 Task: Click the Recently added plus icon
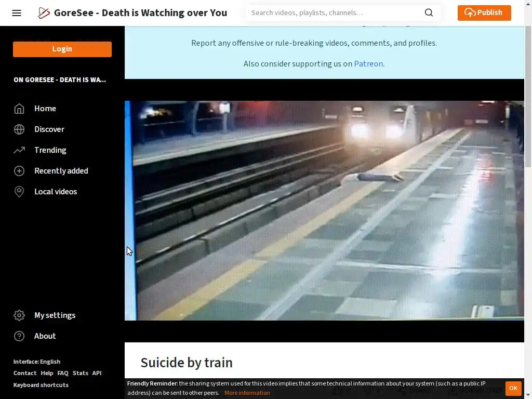tap(19, 170)
